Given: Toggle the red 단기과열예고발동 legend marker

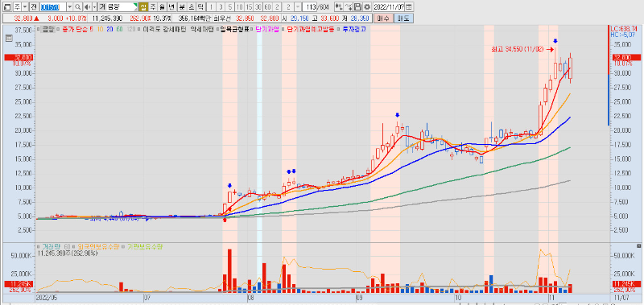Looking at the screenshot, I should pyautogui.click(x=283, y=30).
